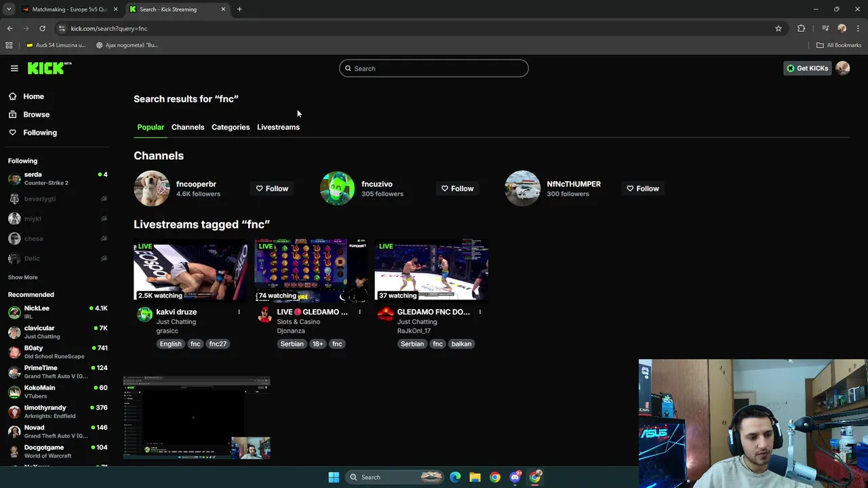This screenshot has height=488, width=868.
Task: Select the 18+ tag
Action: (x=317, y=344)
